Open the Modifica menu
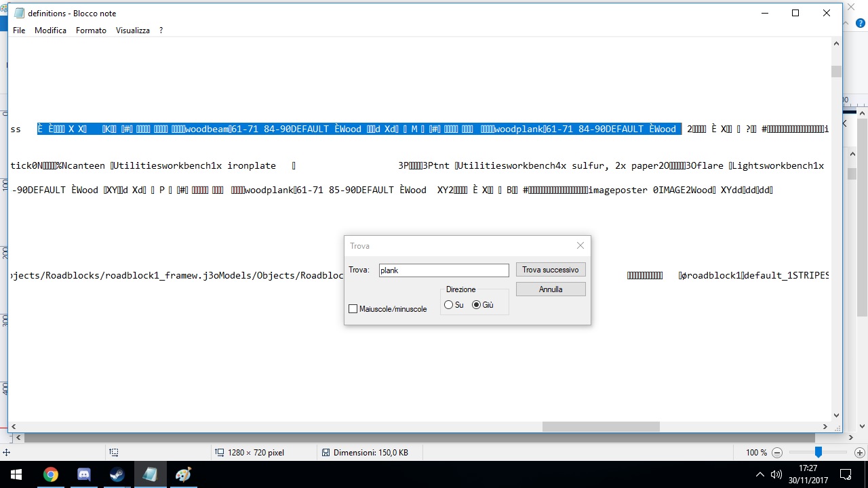The height and width of the screenshot is (488, 868). (50, 30)
